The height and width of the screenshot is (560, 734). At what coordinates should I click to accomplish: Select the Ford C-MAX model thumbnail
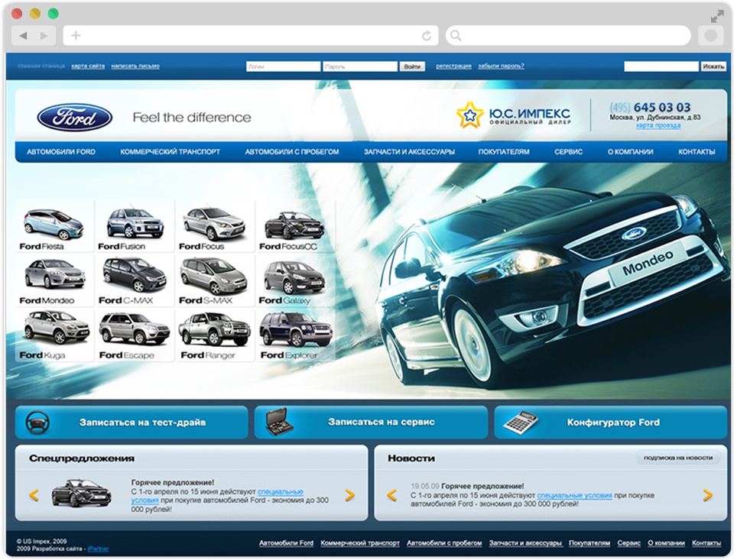tap(135, 280)
